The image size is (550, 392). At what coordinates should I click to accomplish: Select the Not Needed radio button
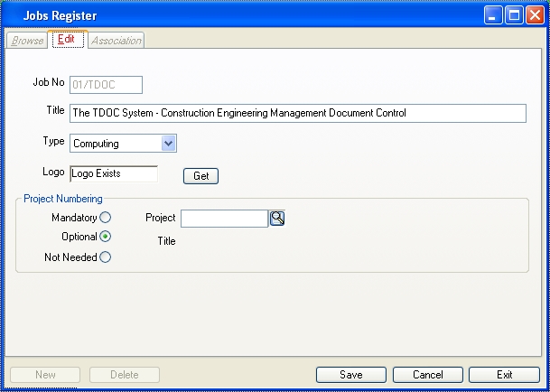tap(106, 257)
